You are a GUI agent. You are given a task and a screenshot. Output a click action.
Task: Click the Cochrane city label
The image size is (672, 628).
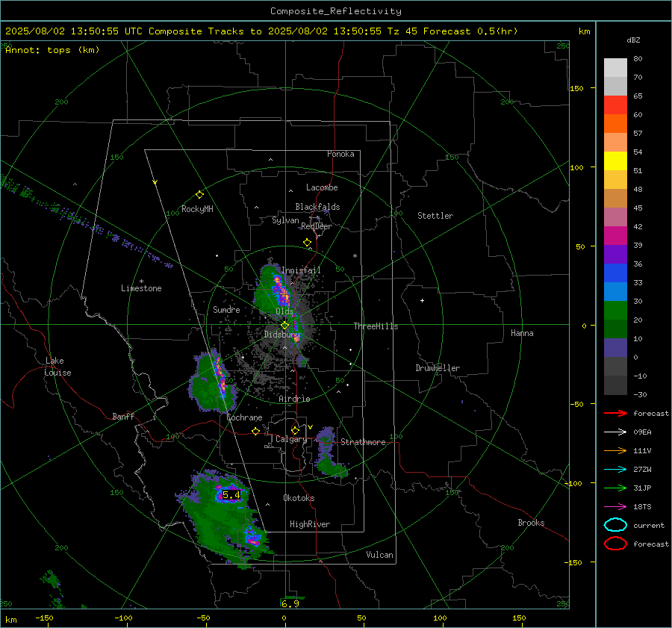pyautogui.click(x=244, y=417)
